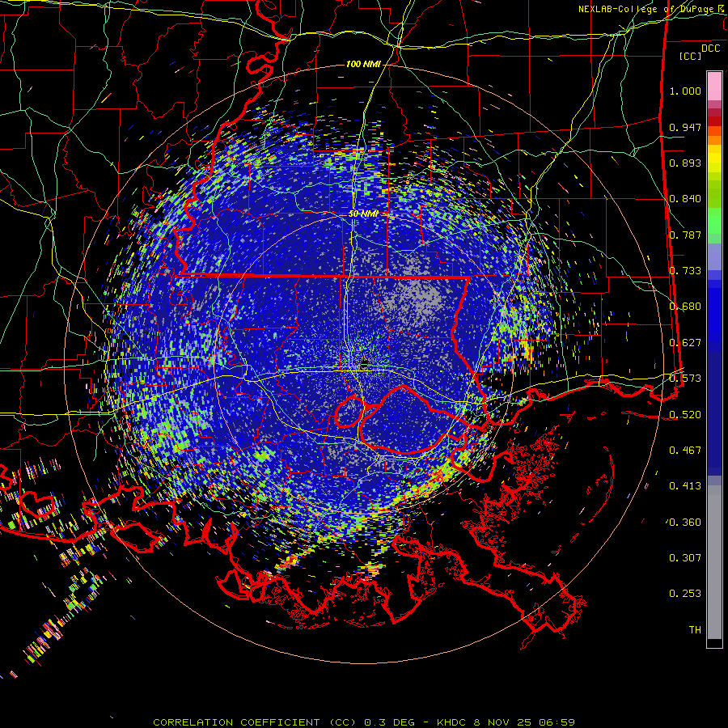728x728 pixels.
Task: Select the 0.520 legend value
Action: (x=685, y=415)
